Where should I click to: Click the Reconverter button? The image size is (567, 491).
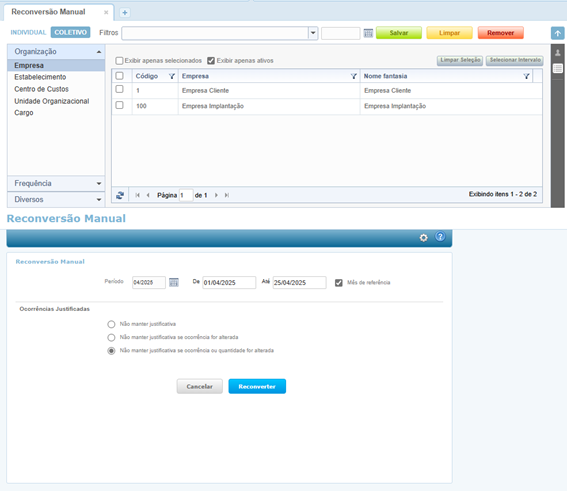(x=257, y=387)
